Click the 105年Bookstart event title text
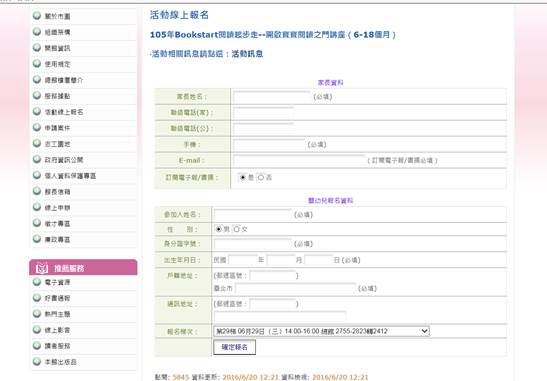The height and width of the screenshot is (381, 547). (x=273, y=35)
